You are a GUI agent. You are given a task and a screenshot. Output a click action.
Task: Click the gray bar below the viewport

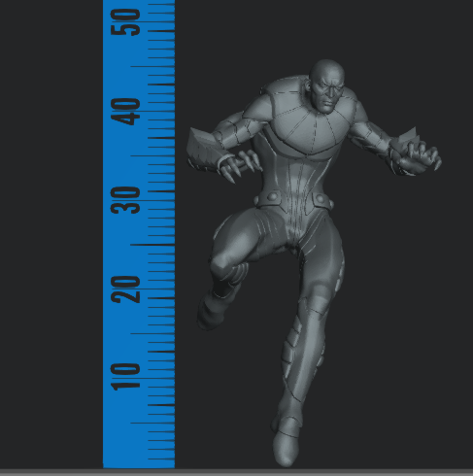(236, 472)
